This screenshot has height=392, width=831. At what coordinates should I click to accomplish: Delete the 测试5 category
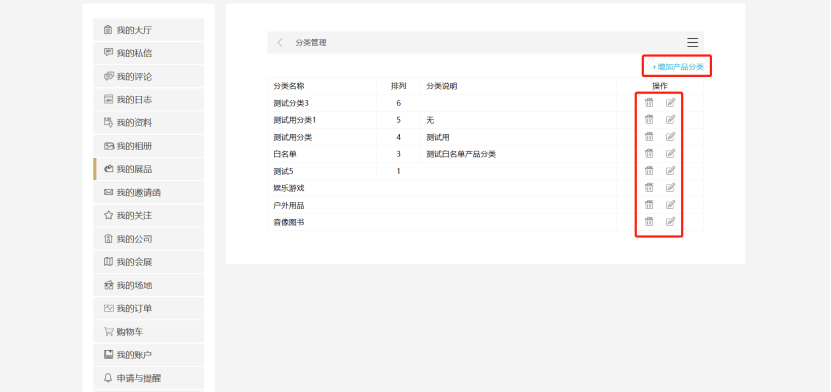(x=649, y=171)
